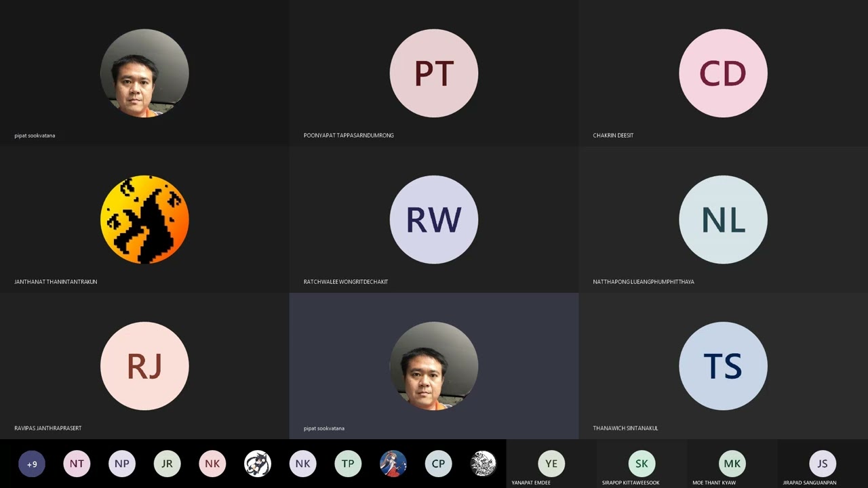Select the NT avatar in the participant strip
The height and width of the screenshot is (488, 868).
tap(77, 464)
